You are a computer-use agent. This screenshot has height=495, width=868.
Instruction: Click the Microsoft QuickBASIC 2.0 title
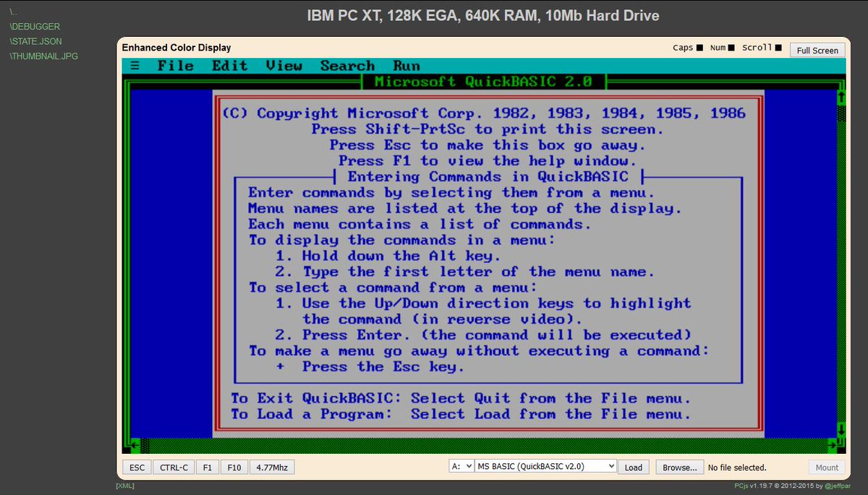click(483, 82)
